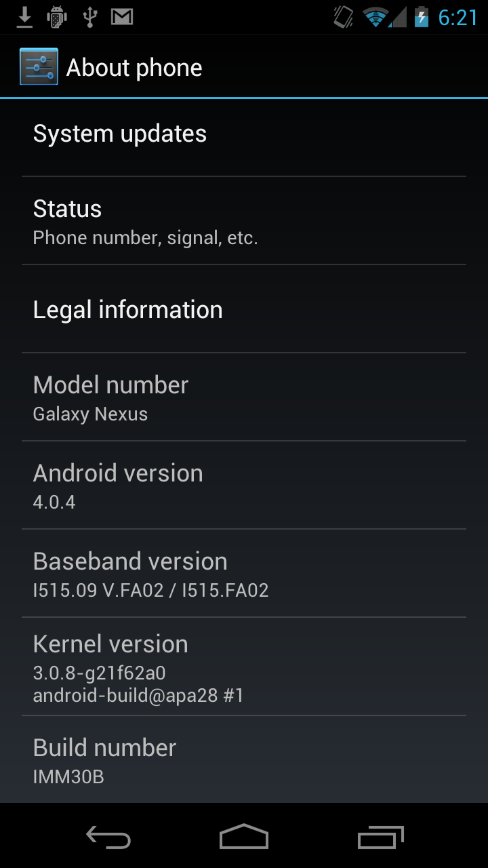This screenshot has width=488, height=868.
Task: Tap the Settings sliders icon beside About phone
Action: point(39,66)
